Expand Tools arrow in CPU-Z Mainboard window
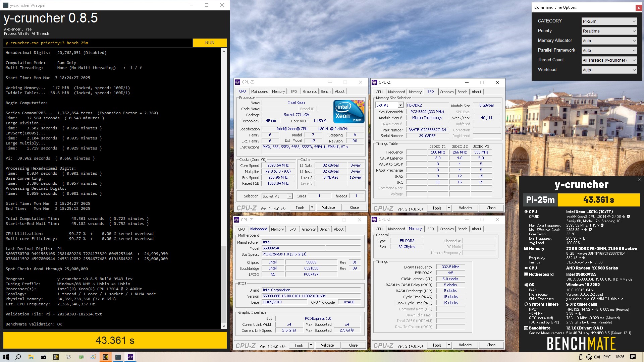 tap(311, 345)
